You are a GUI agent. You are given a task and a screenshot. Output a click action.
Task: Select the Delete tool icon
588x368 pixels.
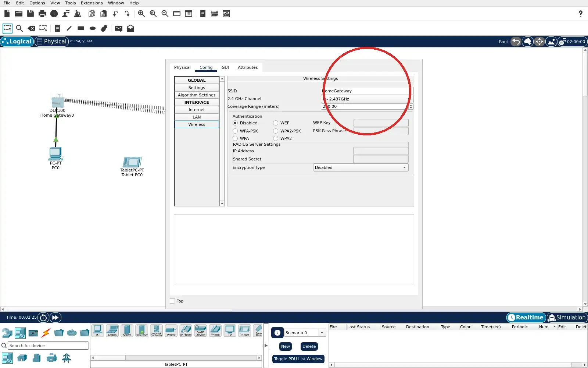32,28
